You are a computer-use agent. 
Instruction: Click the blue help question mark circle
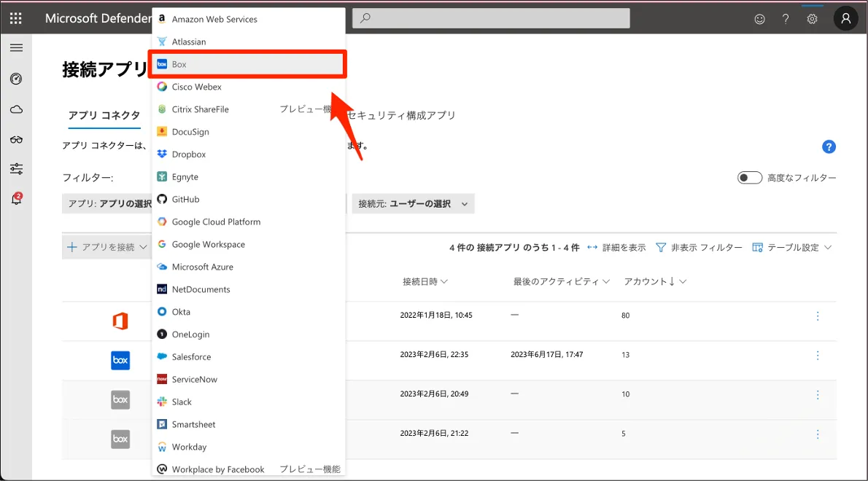828,146
